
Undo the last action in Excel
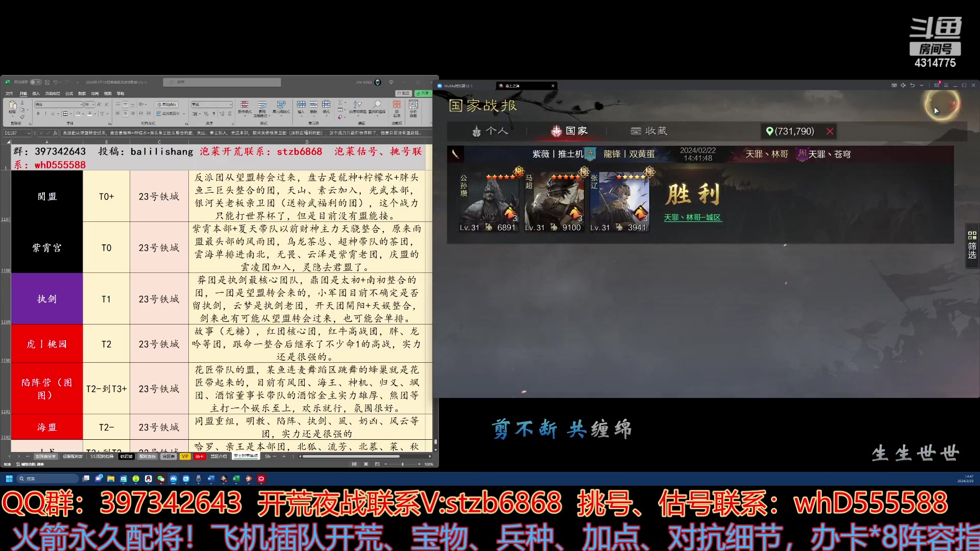pos(56,82)
